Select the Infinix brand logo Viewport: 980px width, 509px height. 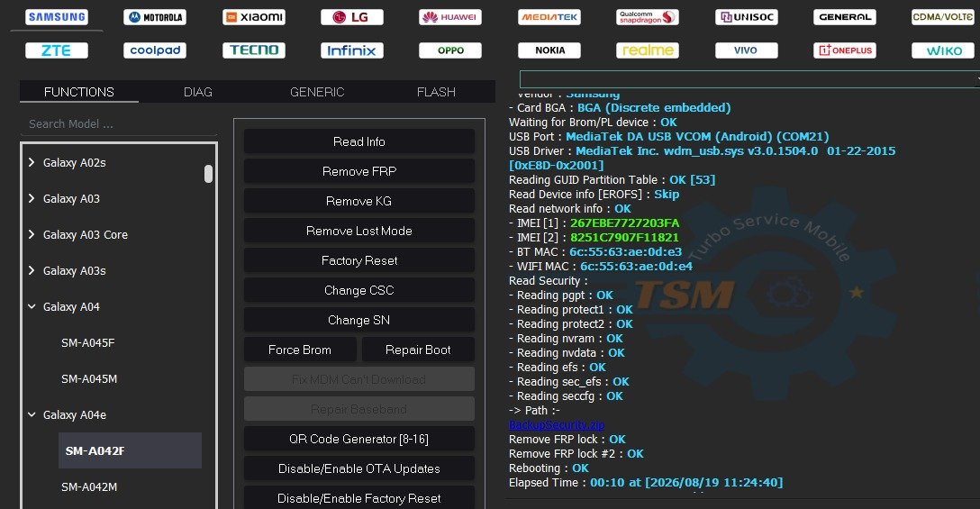pyautogui.click(x=352, y=50)
